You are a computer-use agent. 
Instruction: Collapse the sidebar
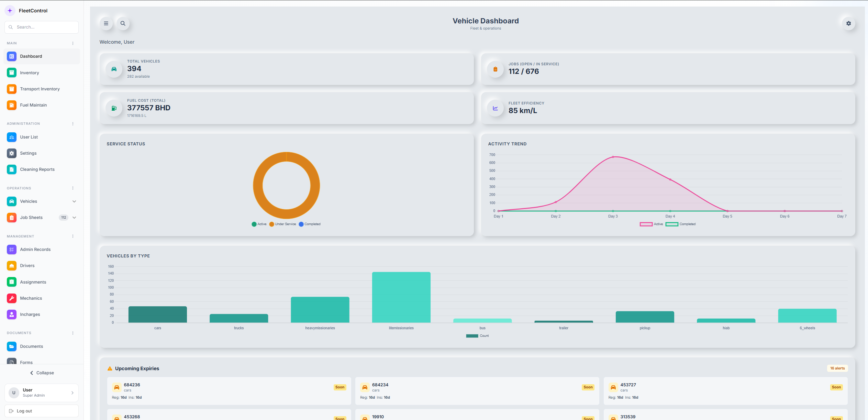[42, 373]
